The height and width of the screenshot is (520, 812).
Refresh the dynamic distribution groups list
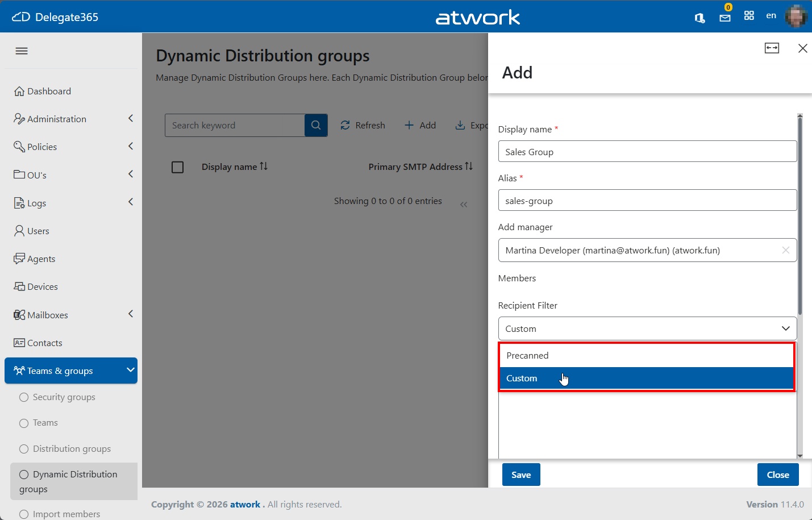[x=363, y=125]
